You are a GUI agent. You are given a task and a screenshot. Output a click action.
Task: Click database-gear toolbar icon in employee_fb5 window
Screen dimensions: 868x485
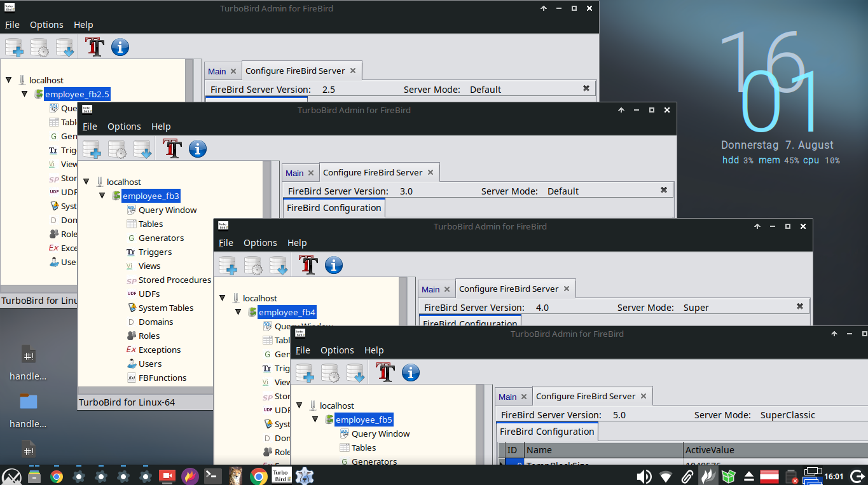click(x=330, y=372)
